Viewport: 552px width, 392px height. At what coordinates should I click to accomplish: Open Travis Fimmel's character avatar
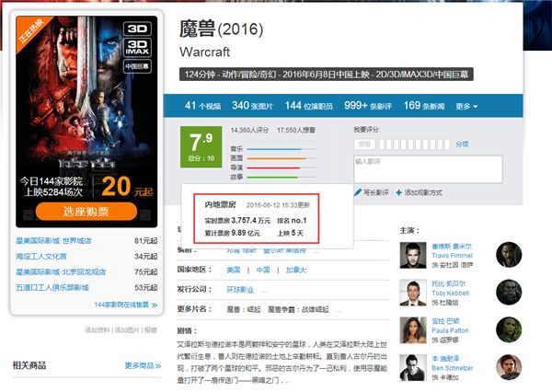click(509, 255)
